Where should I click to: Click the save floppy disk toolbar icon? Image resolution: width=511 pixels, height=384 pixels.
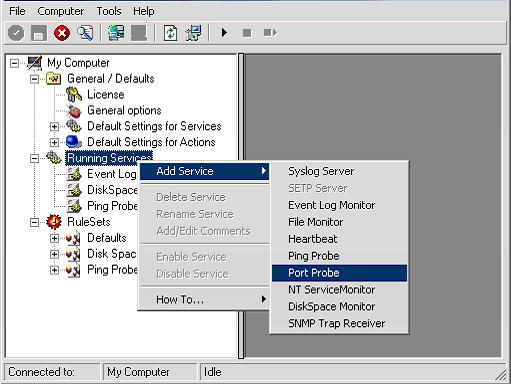click(39, 33)
